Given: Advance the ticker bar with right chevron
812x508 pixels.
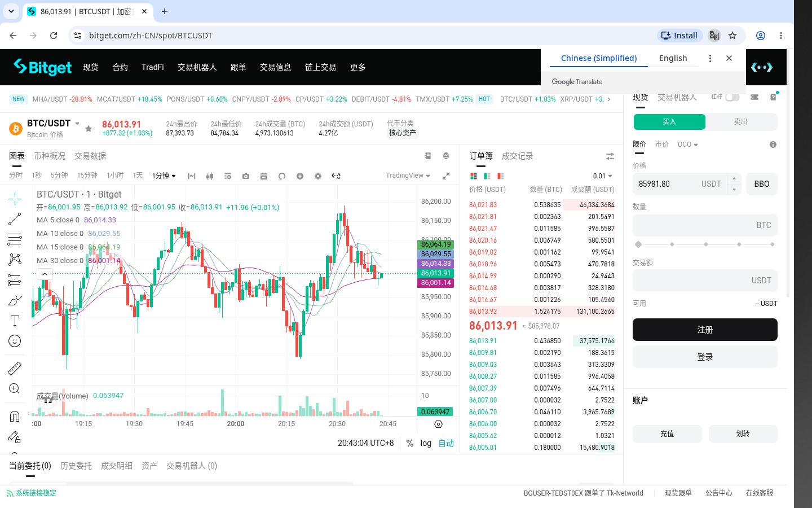Looking at the screenshot, I should click(608, 99).
